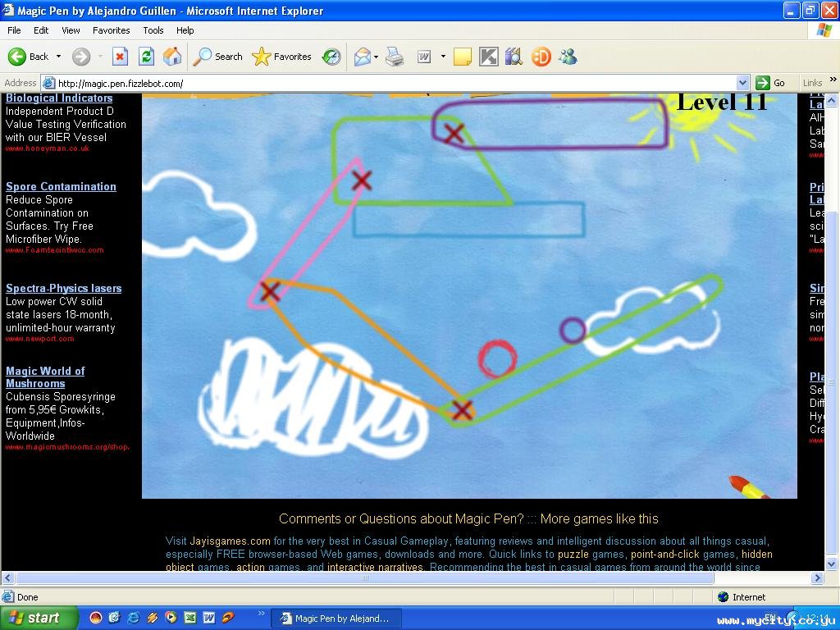Click the address URL field
The width and height of the screenshot is (840, 630).
pyautogui.click(x=389, y=83)
